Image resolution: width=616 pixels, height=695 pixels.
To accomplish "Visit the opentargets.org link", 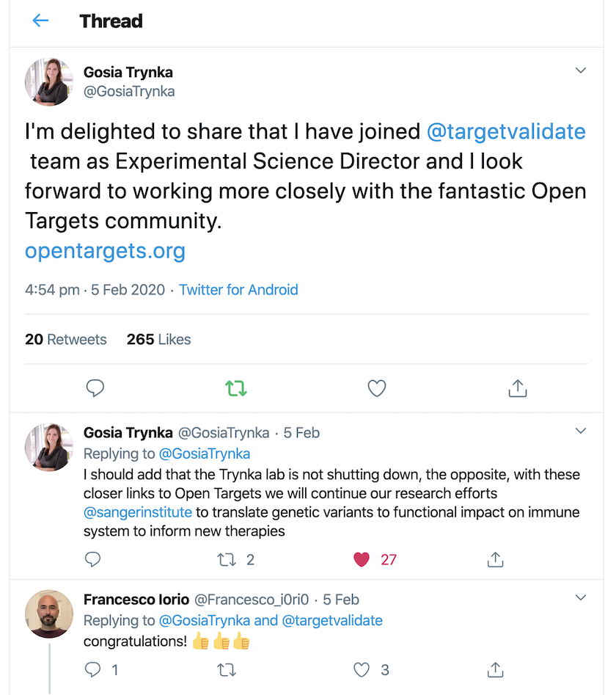I will click(104, 250).
